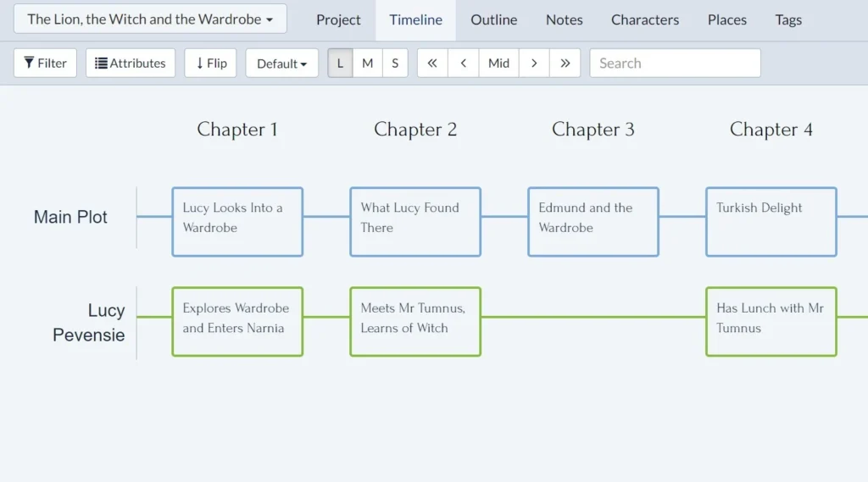Viewport: 868px width, 482px height.
Task: Select the Medium (M) size toggle
Action: point(367,63)
